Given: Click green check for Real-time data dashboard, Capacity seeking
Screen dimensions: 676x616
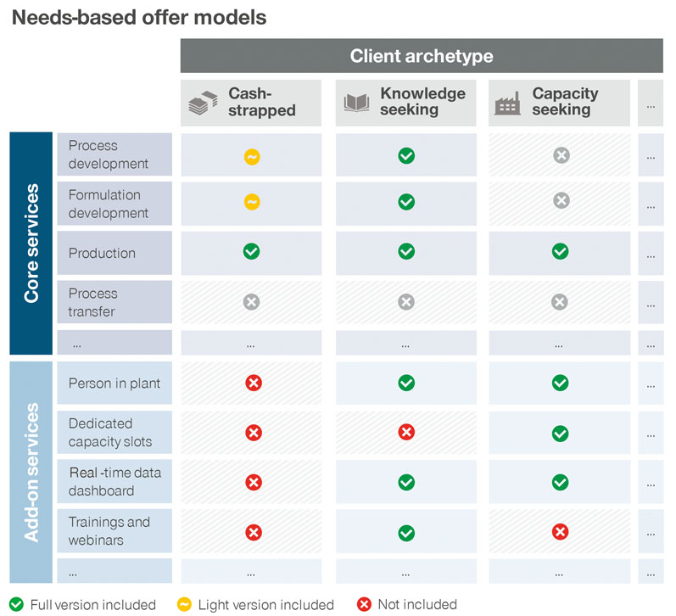Looking at the screenshot, I should pos(560,482).
